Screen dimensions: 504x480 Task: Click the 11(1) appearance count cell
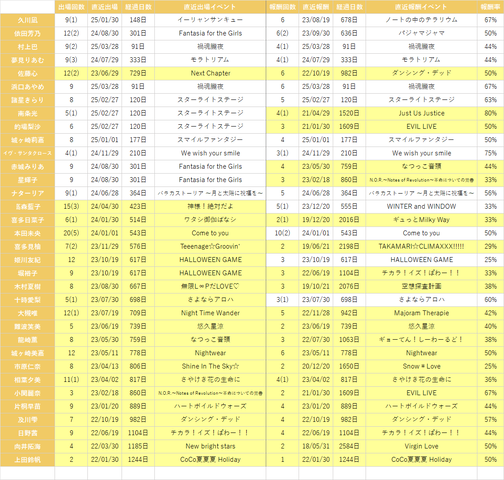pos(71,380)
